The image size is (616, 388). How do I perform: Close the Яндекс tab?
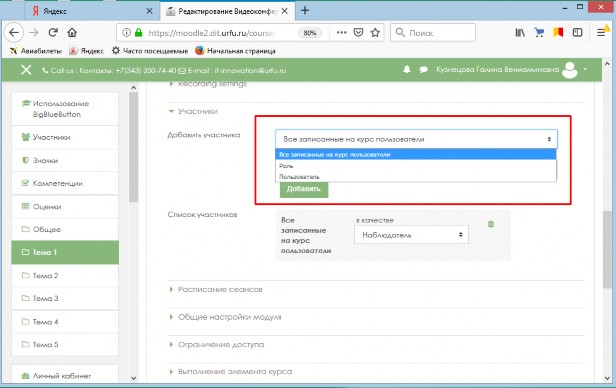pos(149,11)
